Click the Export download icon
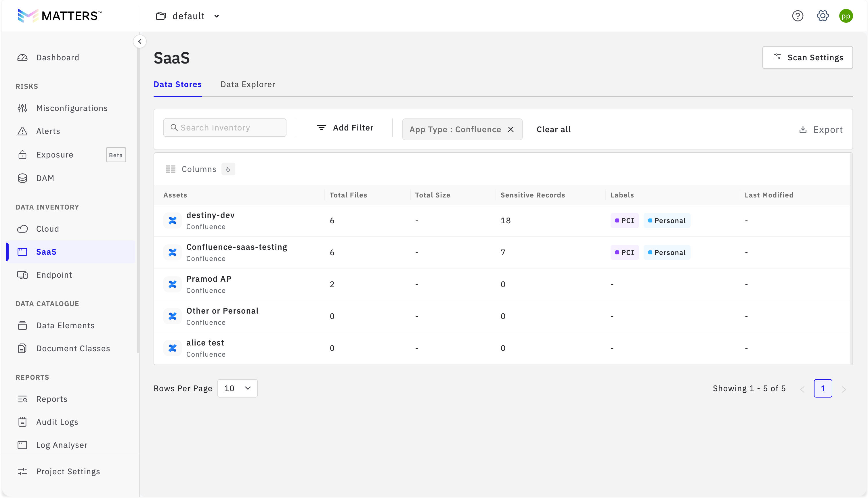 click(803, 130)
